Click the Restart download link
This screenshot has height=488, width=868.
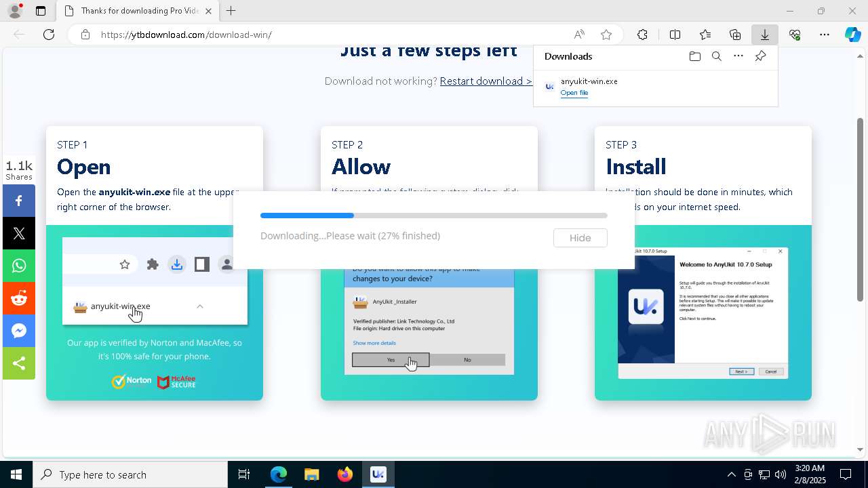tap(486, 81)
